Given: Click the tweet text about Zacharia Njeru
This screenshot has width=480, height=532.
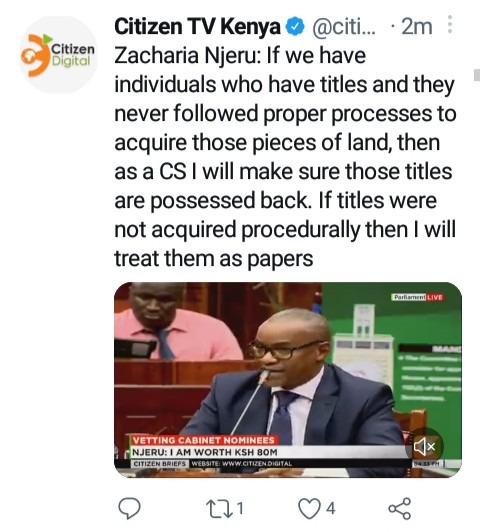Looking at the screenshot, I should pyautogui.click(x=285, y=157).
